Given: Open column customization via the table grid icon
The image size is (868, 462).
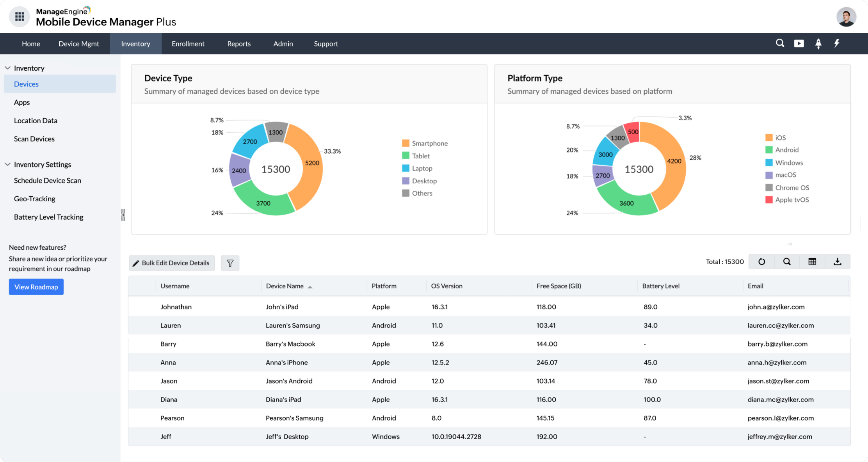Looking at the screenshot, I should [812, 261].
